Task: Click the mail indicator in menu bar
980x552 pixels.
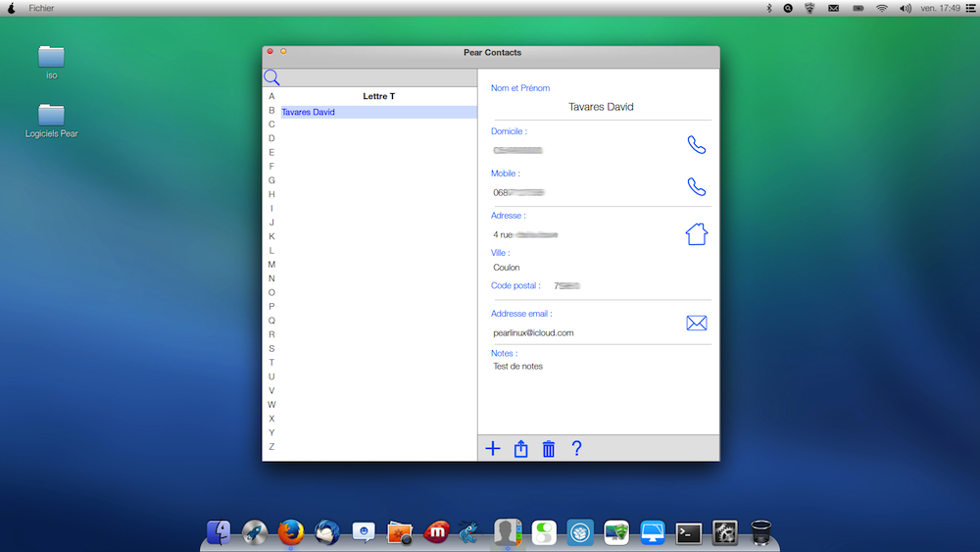Action: point(834,8)
